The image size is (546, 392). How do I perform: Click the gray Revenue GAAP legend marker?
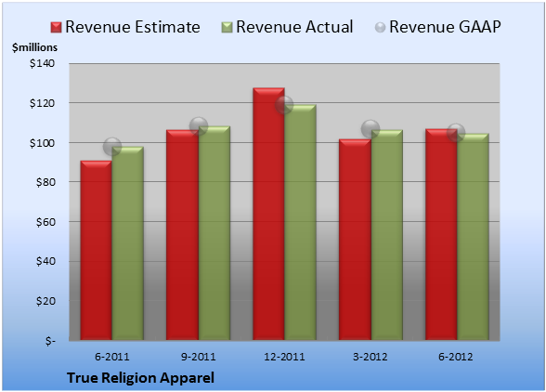pos(381,27)
